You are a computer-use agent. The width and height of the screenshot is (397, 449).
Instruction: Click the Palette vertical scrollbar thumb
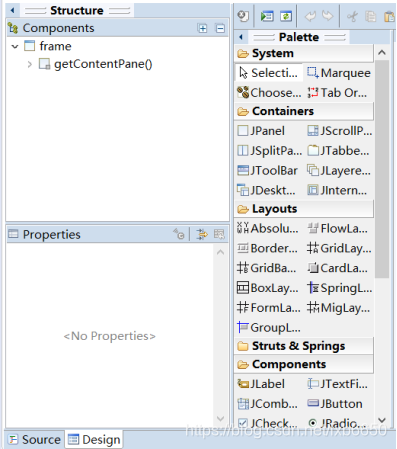pyautogui.click(x=382, y=169)
